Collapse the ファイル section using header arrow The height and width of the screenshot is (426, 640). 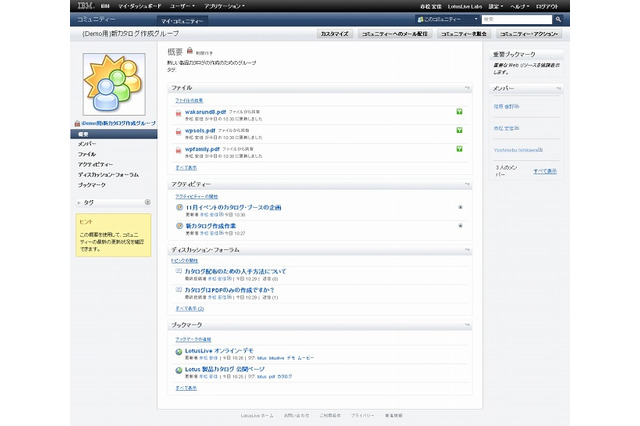point(467,88)
